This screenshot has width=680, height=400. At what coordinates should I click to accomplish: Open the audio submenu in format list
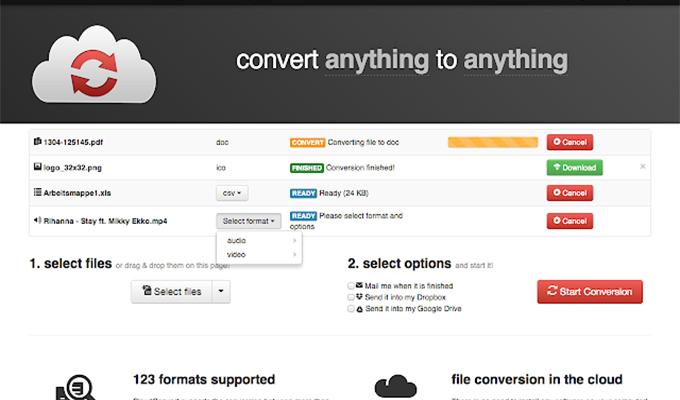pos(259,240)
